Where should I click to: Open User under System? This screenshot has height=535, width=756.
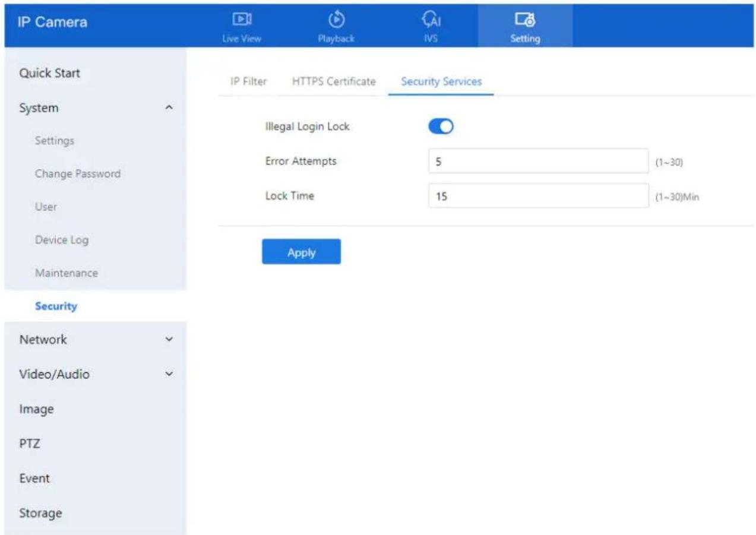[46, 207]
